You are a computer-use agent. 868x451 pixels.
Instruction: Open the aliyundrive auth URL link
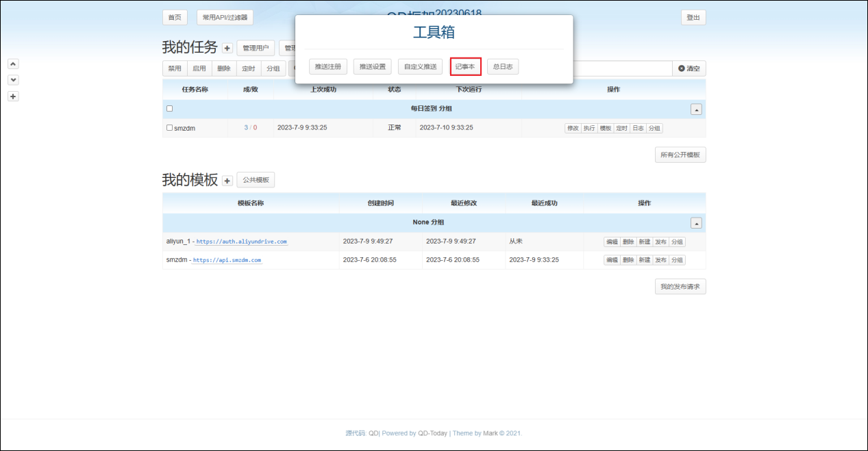click(x=241, y=242)
